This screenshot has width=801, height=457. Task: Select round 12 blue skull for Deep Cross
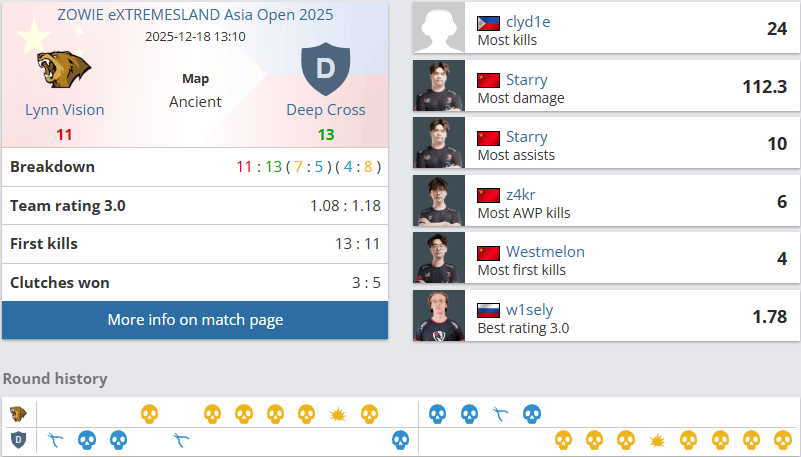400,440
